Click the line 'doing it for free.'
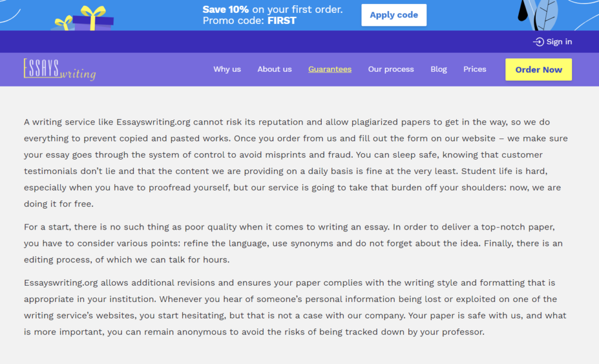This screenshot has height=364, width=599. 58,204
